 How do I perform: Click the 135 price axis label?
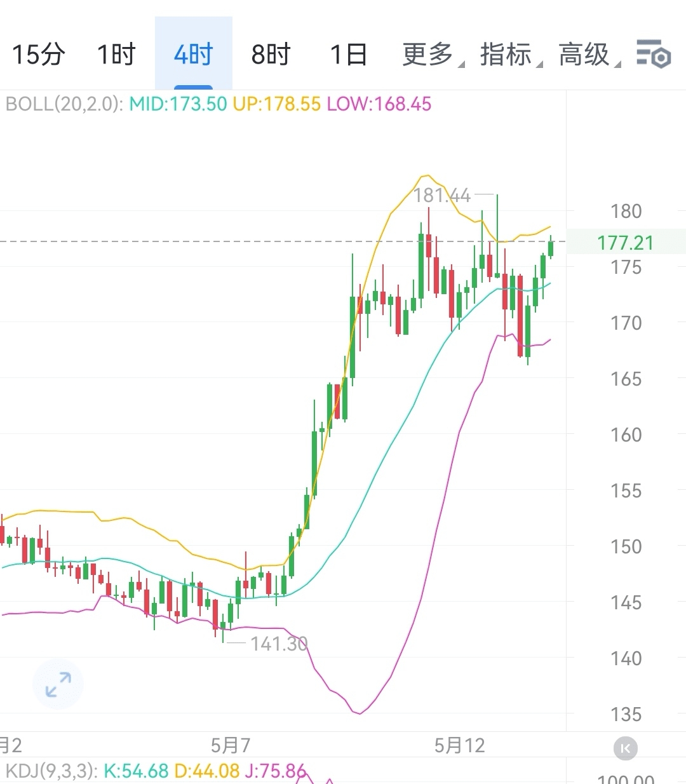(626, 714)
